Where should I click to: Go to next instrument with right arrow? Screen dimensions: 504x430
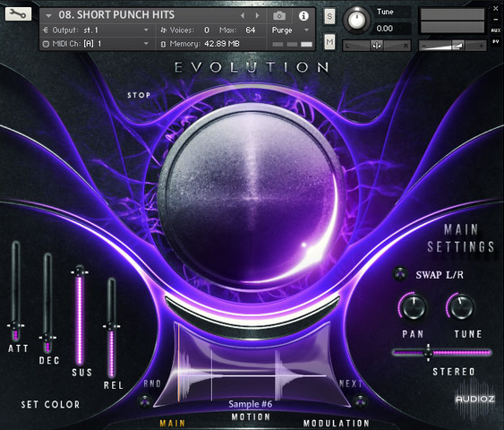[257, 15]
